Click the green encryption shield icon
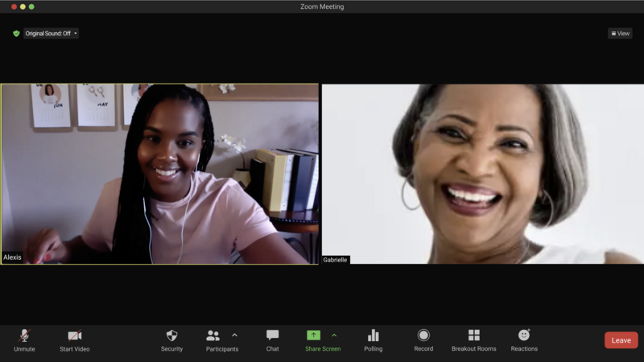 click(16, 34)
